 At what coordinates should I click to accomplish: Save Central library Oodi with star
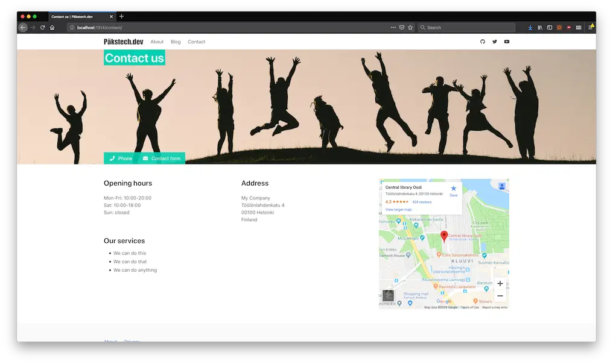(454, 190)
